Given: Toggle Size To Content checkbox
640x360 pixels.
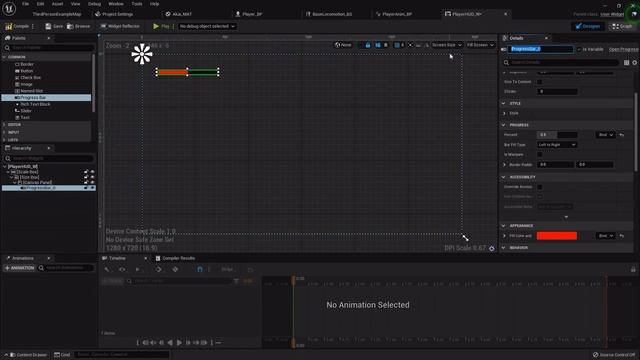Looking at the screenshot, I should click(x=540, y=82).
